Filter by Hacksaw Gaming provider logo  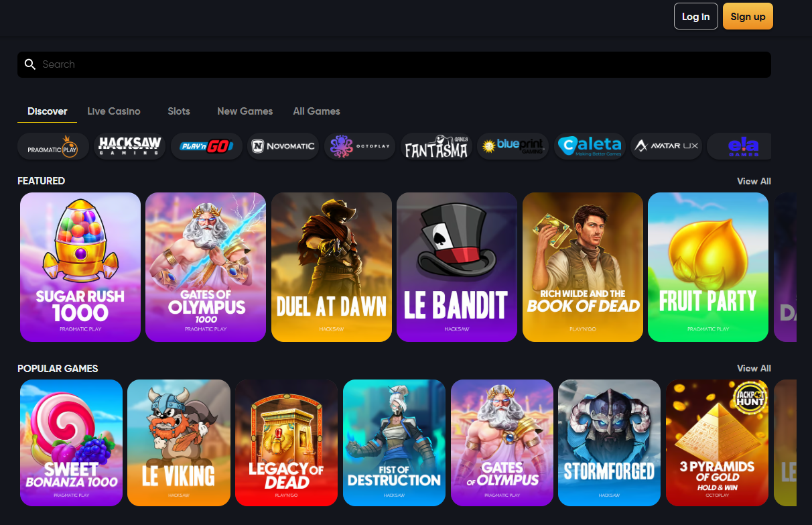pos(130,146)
